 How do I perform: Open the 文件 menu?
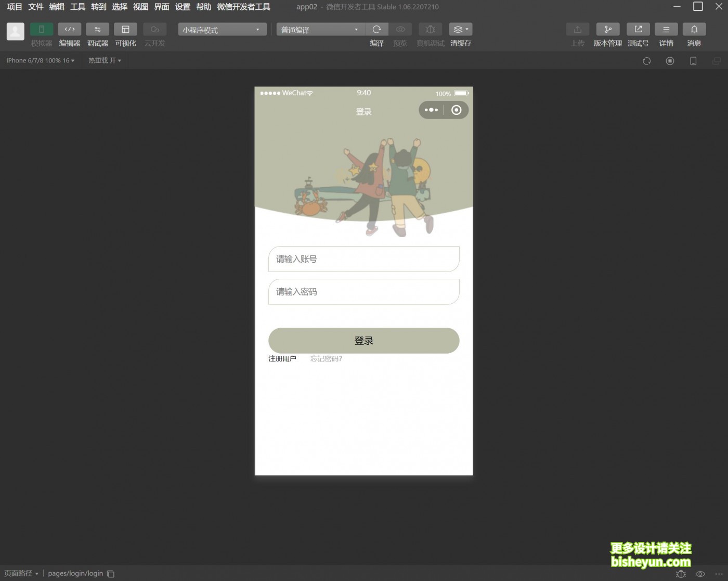click(36, 7)
